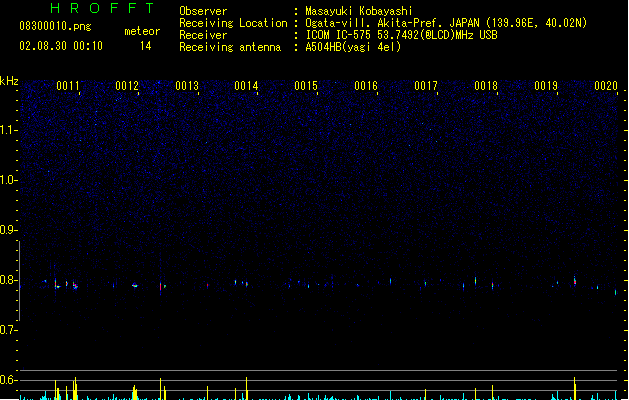629x400 pixels.
Task: Click the meteor echo cluster just after 0011
Action: pyautogui.click(x=75, y=286)
